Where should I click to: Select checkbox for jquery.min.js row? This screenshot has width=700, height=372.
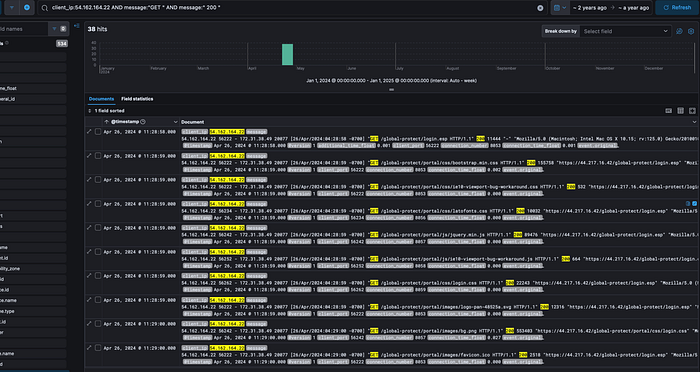tap(98, 228)
